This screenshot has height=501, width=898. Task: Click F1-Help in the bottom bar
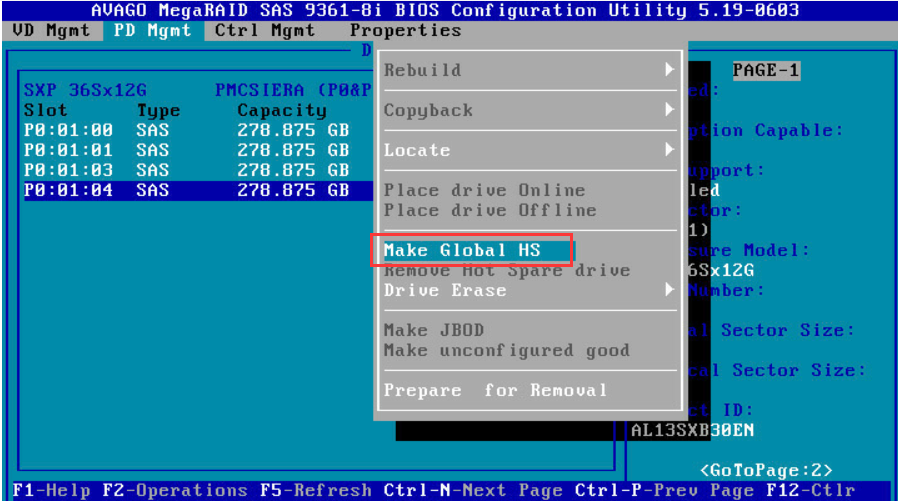pos(51,491)
